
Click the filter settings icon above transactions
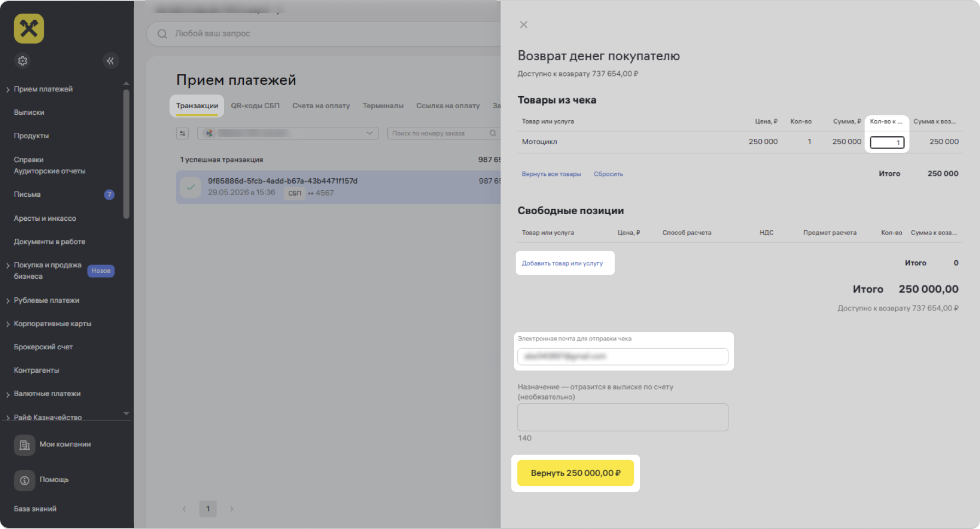183,133
